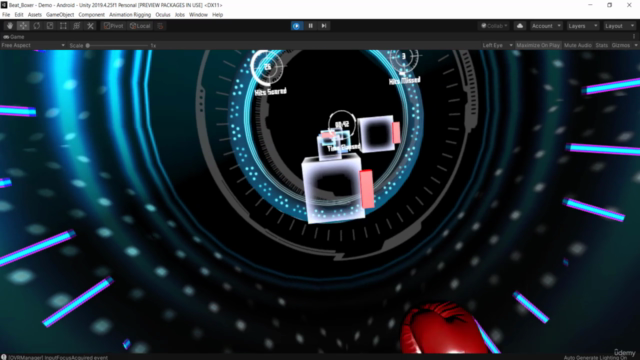Open the Assets menu
This screenshot has height=360, width=640.
tap(35, 15)
